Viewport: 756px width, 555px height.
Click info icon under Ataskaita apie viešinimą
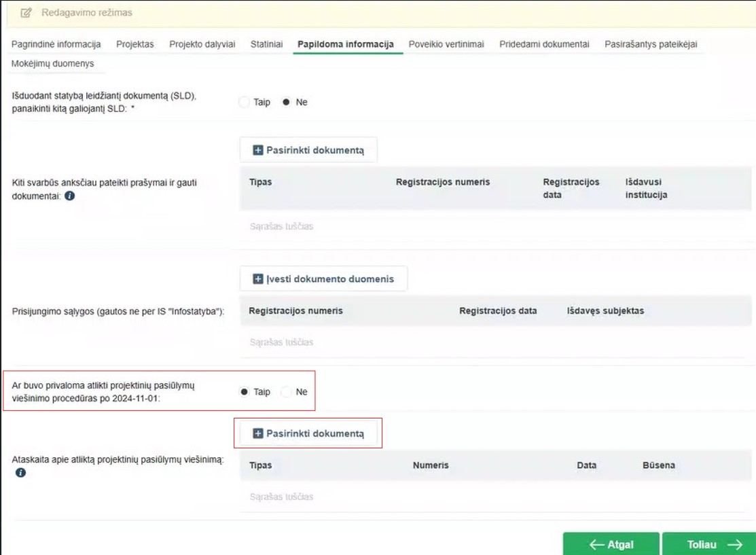20,473
